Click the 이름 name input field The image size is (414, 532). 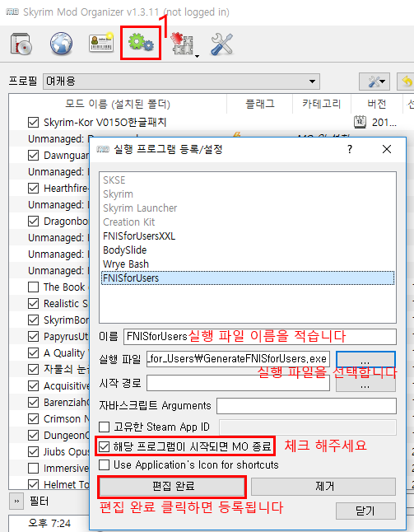point(260,337)
